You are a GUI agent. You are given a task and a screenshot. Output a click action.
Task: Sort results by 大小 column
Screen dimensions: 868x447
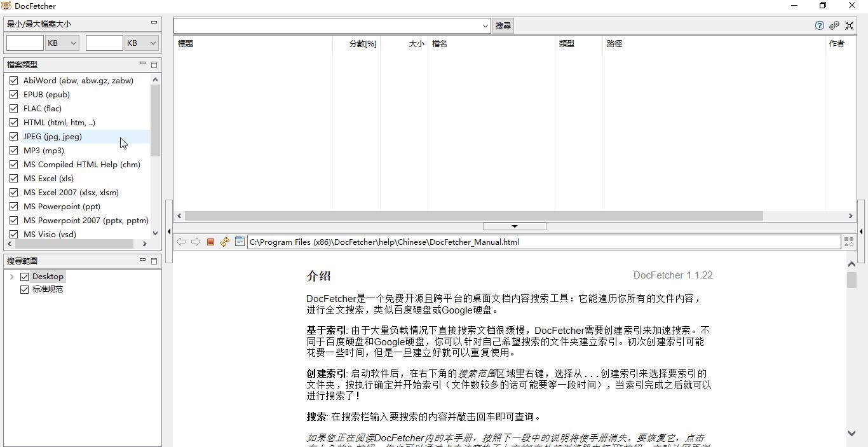pyautogui.click(x=404, y=43)
